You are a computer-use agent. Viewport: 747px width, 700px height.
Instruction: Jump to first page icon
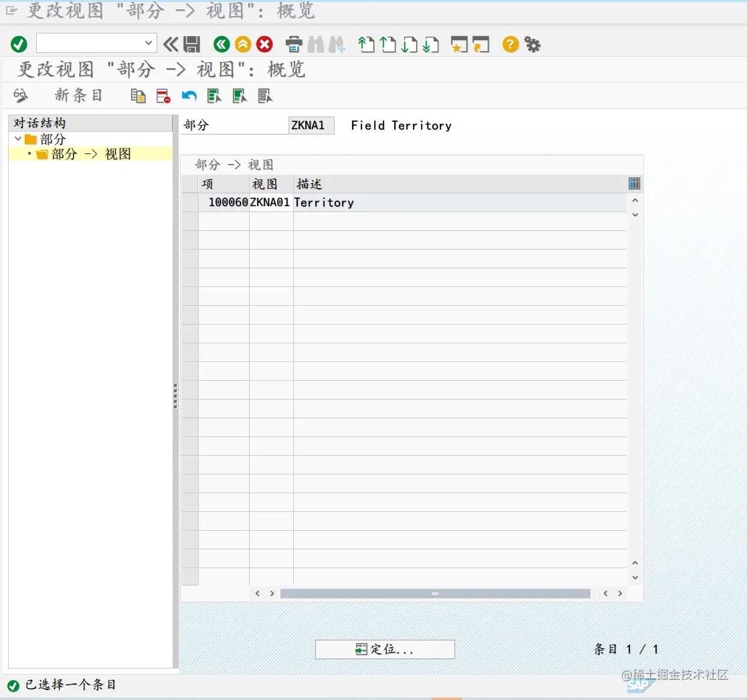click(x=366, y=44)
